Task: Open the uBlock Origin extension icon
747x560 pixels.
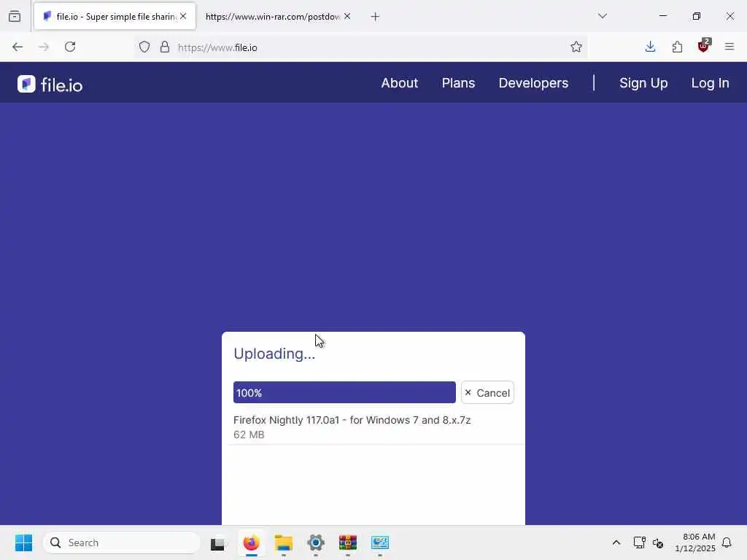Action: 704,46
